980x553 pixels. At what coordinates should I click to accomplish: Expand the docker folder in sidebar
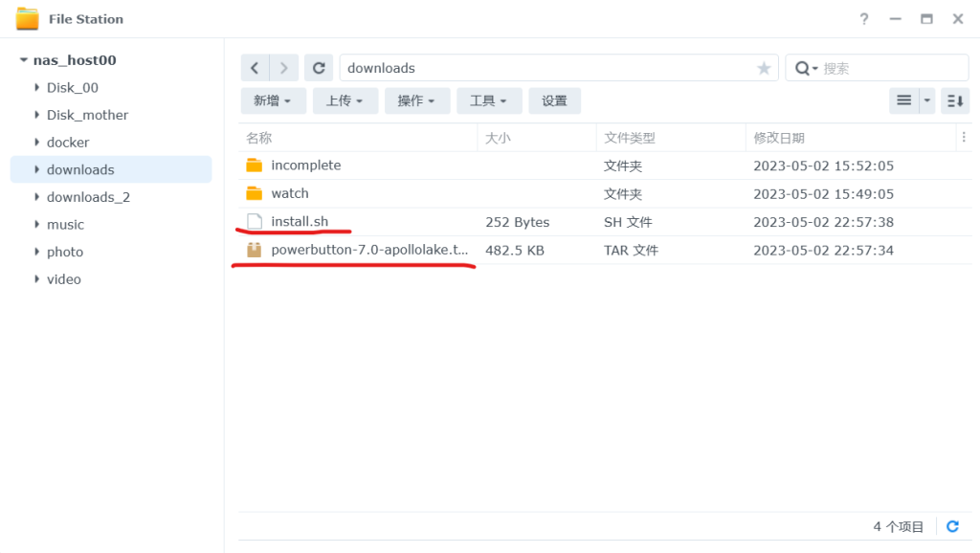coord(36,143)
